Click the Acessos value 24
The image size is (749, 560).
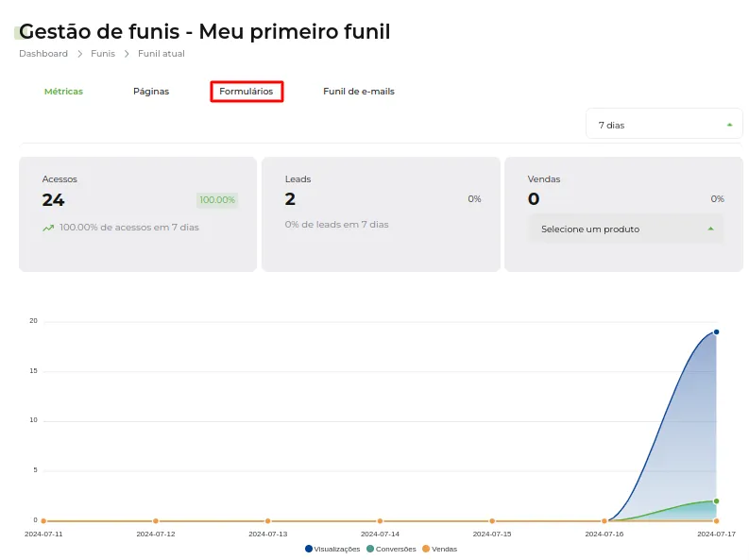(53, 200)
